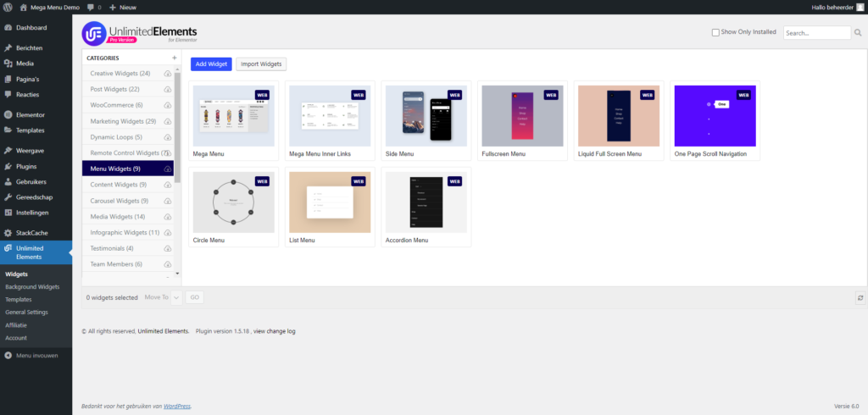Select Remote Control Widgets category
Image resolution: width=868 pixels, height=415 pixels.
tap(128, 152)
